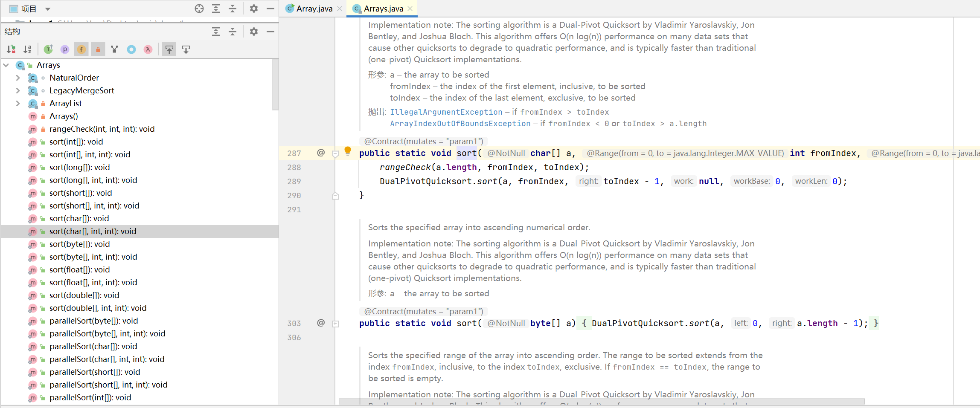Image resolution: width=980 pixels, height=408 pixels.
Task: Click the @Contract annotation above line 303
Action: click(x=424, y=311)
